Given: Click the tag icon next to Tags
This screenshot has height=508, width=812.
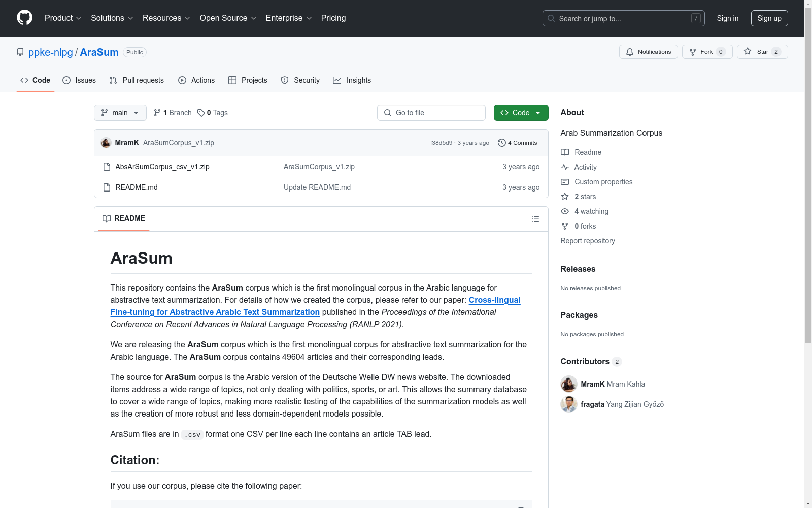Looking at the screenshot, I should 201,113.
